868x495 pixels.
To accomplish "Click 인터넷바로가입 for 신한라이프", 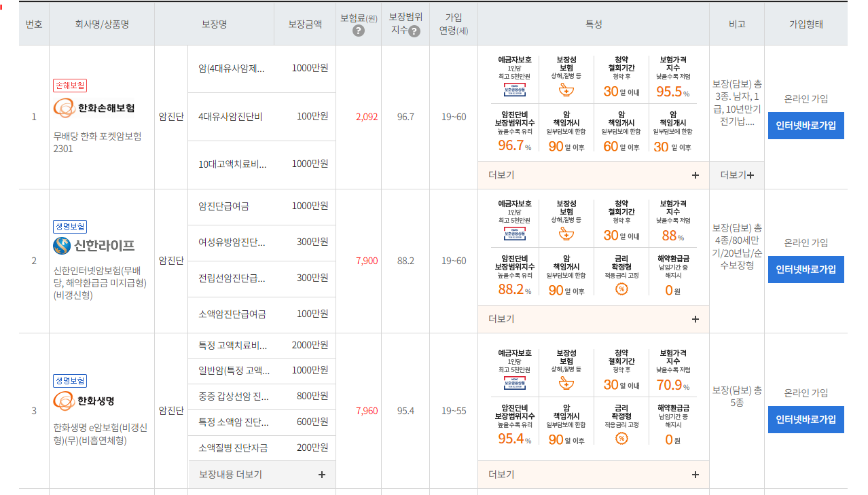I will 806,270.
